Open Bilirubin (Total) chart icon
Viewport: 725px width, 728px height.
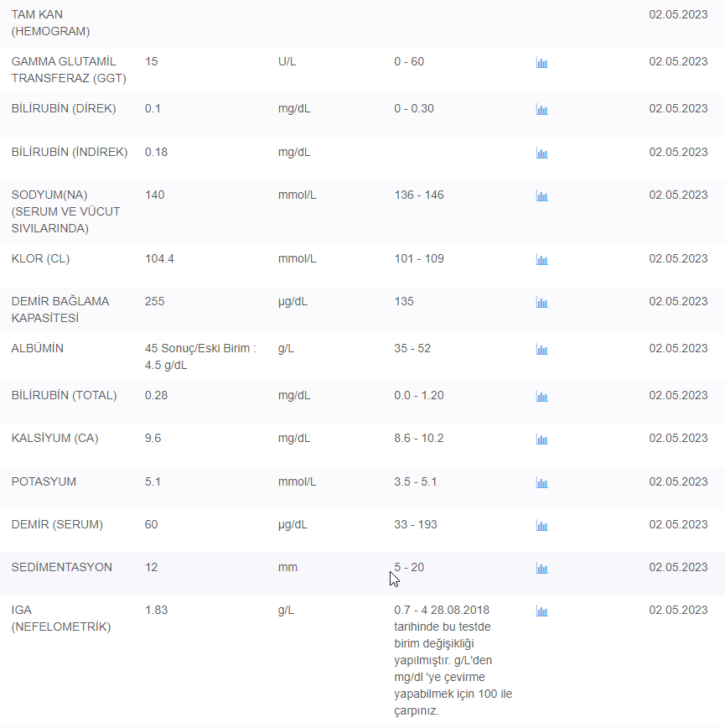(541, 397)
